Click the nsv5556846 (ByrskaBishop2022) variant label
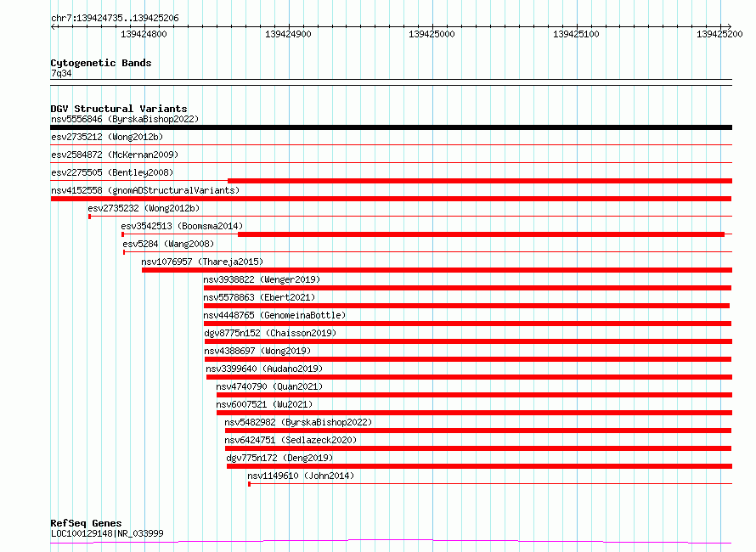This screenshot has height=552, width=756. (x=125, y=119)
